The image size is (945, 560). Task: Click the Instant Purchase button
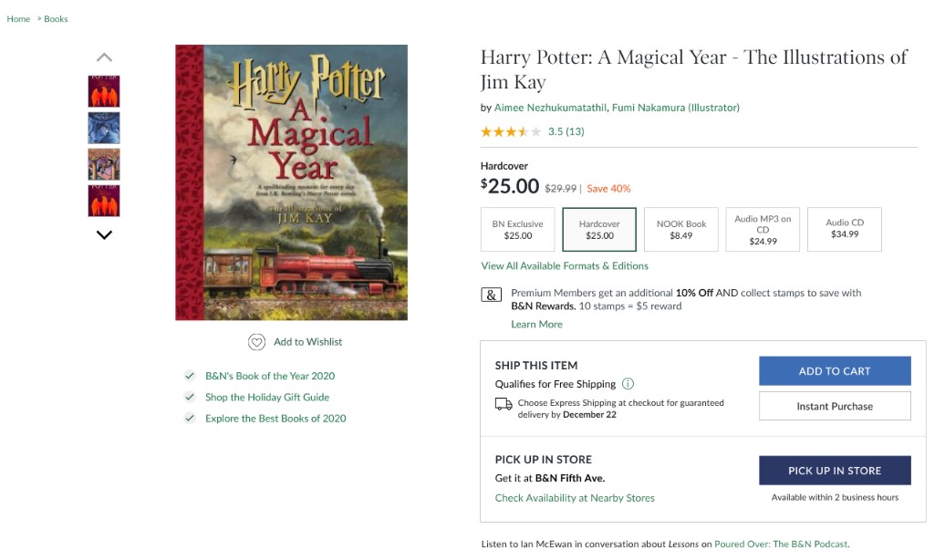click(834, 405)
